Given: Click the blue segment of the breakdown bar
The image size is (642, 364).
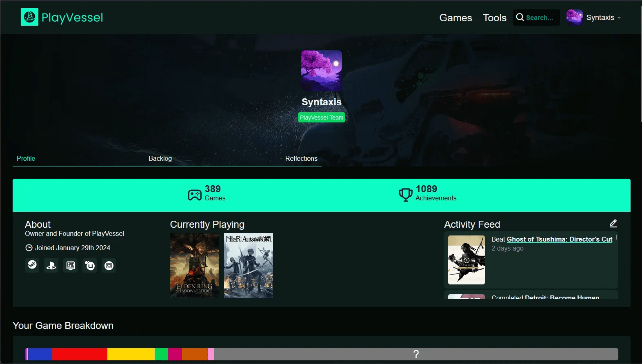Looking at the screenshot, I should [x=40, y=354].
